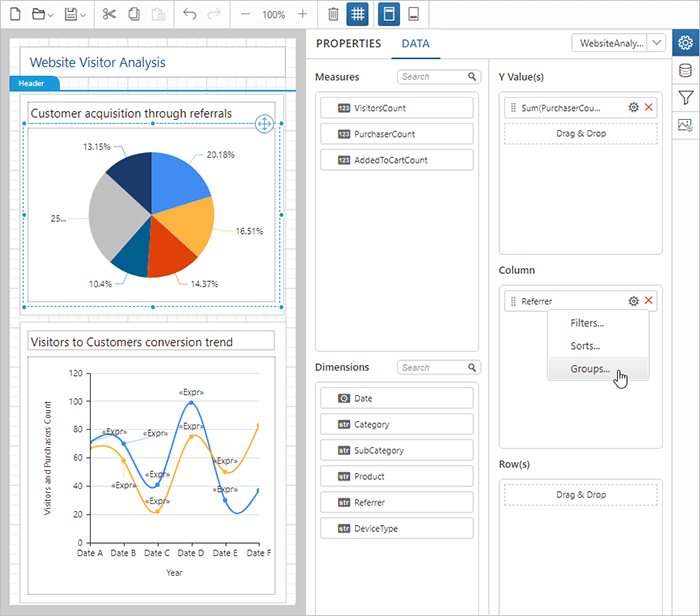This screenshot has width=700, height=616.
Task: Switch to the PROPERTIES tab
Action: [x=349, y=43]
